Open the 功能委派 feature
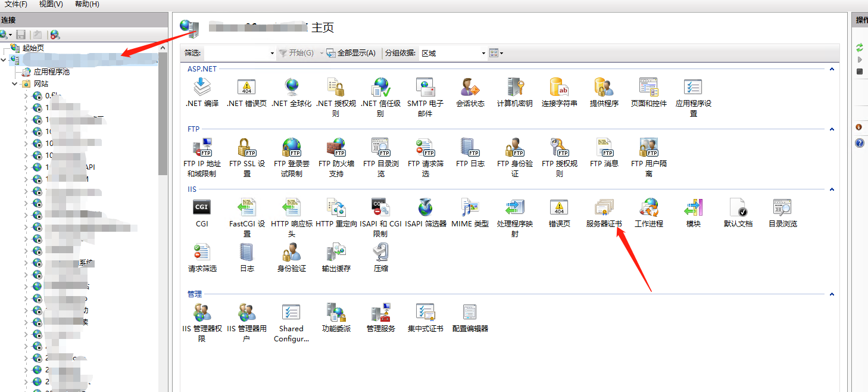Image resolution: width=868 pixels, height=392 pixels. [x=336, y=318]
